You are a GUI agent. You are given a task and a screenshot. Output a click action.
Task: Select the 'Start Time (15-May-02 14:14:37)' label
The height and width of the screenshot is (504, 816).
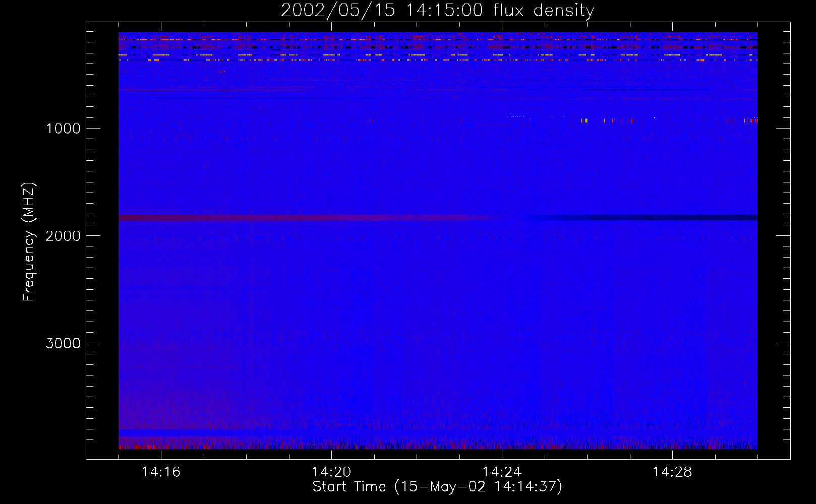pyautogui.click(x=437, y=487)
